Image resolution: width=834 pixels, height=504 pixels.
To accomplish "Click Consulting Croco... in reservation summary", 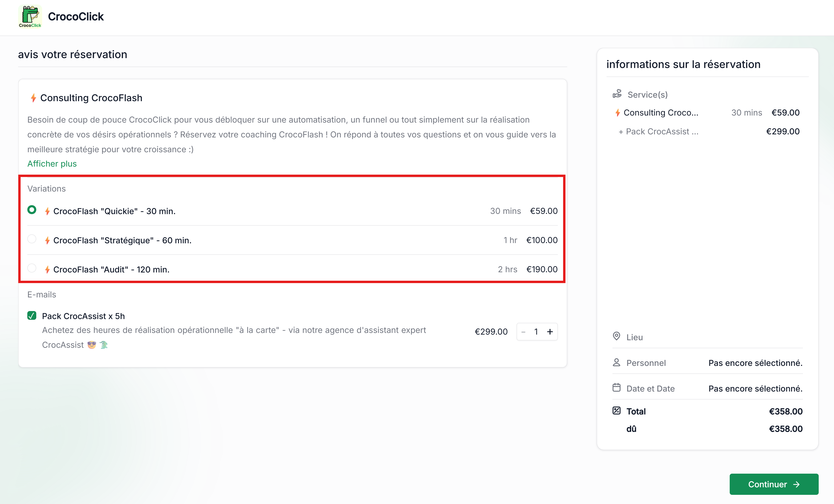I will pyautogui.click(x=661, y=113).
